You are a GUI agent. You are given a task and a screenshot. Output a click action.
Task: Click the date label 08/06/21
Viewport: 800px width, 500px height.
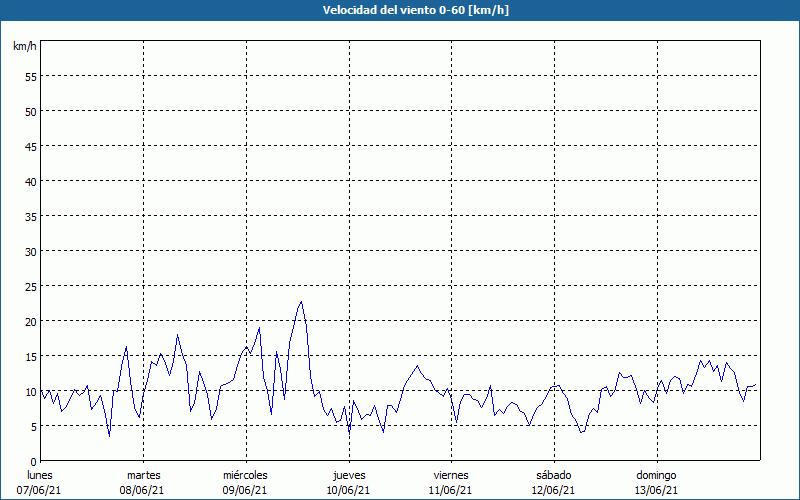point(142,490)
